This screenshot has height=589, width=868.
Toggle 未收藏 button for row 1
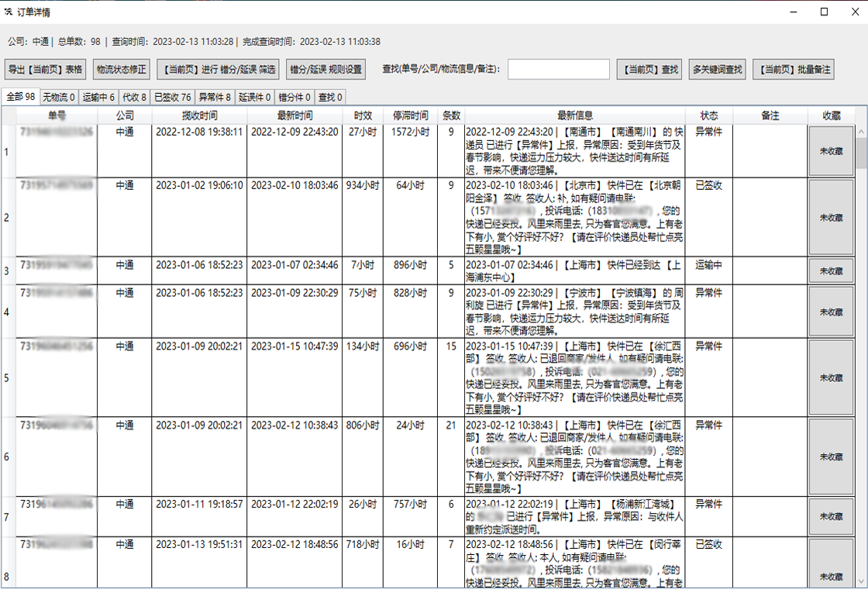[x=831, y=151]
